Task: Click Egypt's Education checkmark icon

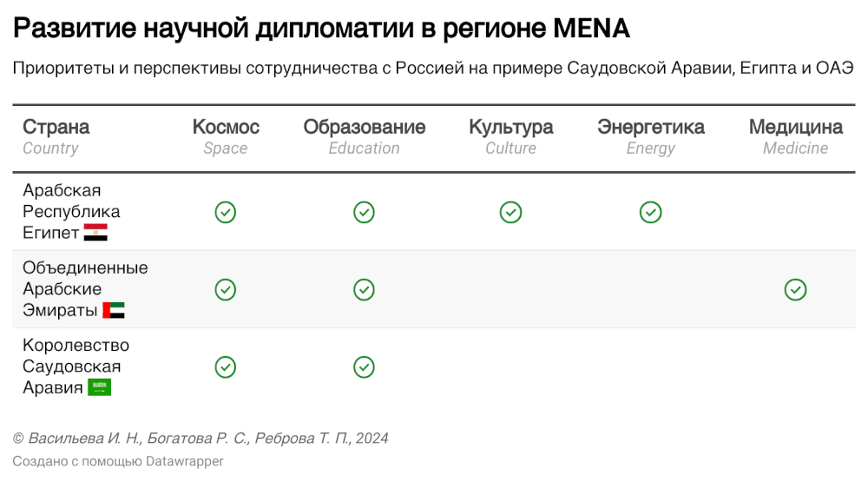Action: point(364,212)
